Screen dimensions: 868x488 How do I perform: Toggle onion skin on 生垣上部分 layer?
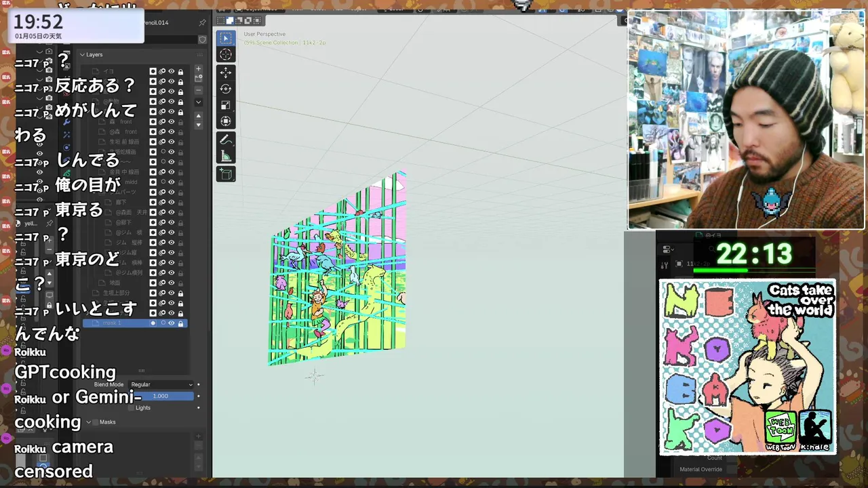tap(162, 293)
